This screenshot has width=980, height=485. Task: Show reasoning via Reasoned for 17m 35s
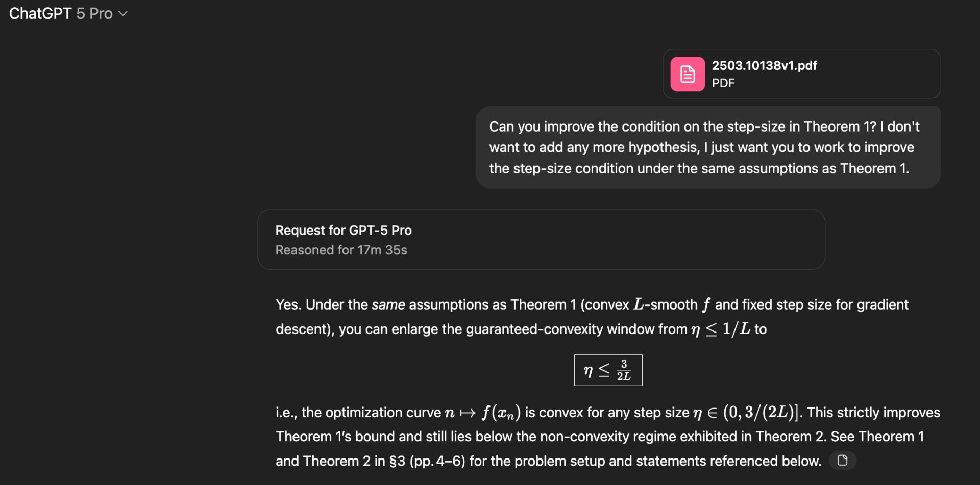tap(341, 250)
